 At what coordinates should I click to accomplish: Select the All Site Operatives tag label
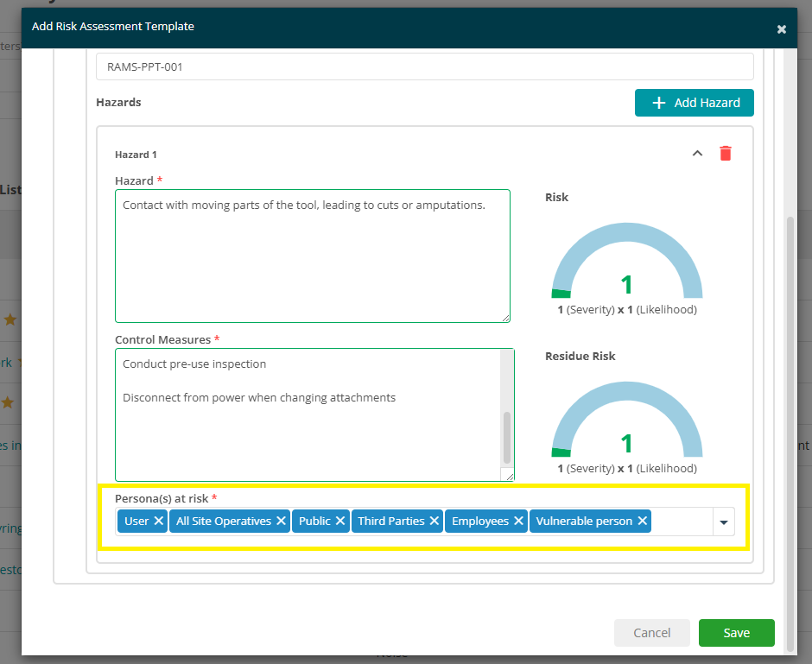(x=223, y=521)
